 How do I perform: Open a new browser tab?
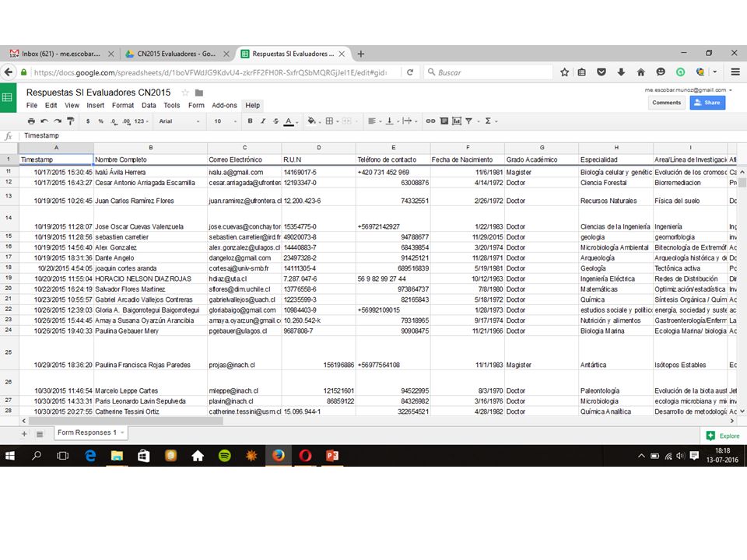[360, 54]
